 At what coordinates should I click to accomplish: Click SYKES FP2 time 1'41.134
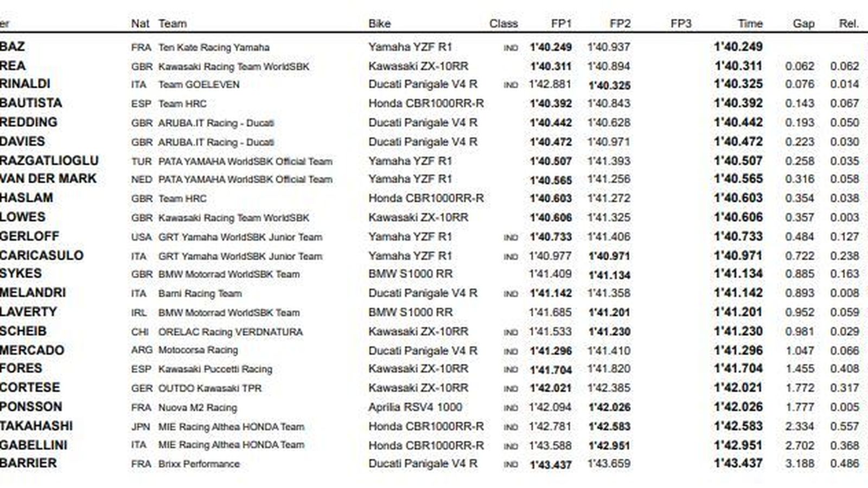click(x=609, y=275)
